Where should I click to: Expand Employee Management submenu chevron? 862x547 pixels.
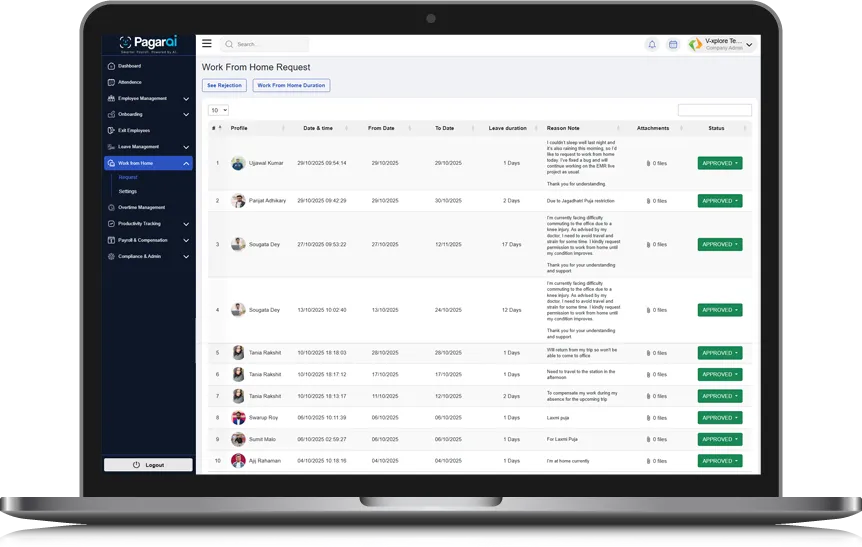pyautogui.click(x=186, y=99)
